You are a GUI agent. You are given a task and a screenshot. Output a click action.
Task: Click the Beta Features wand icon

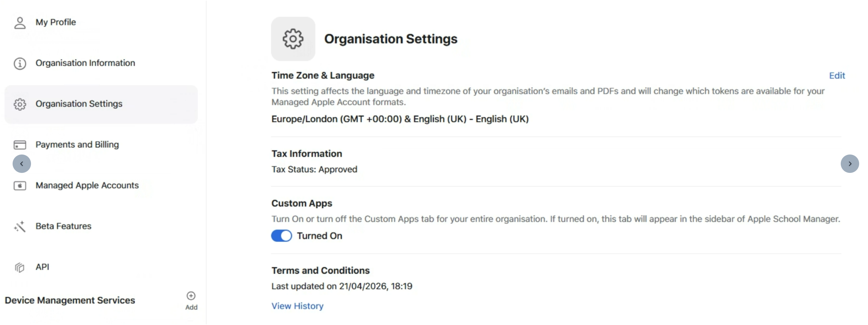(20, 227)
